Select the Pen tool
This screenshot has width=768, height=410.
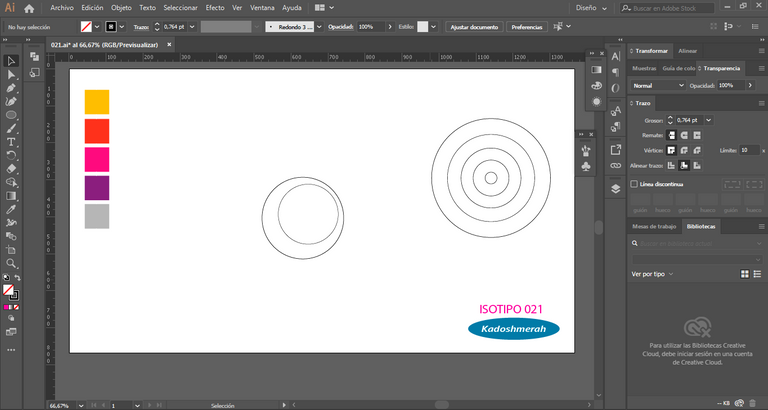11,88
